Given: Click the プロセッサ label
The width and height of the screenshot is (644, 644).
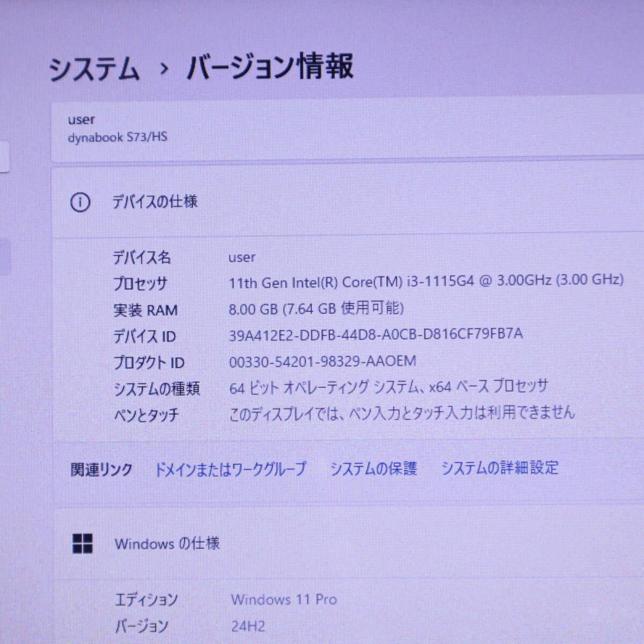Looking at the screenshot, I should pyautogui.click(x=140, y=283).
